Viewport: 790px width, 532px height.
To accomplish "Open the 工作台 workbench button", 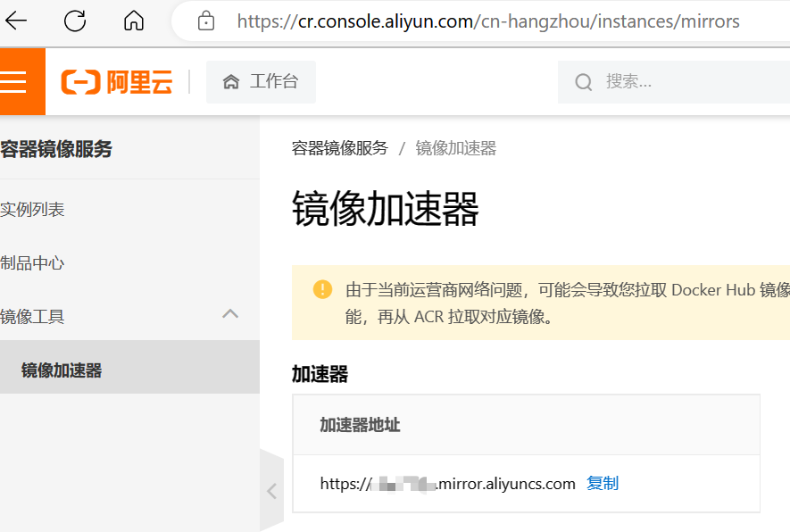I will [x=261, y=81].
